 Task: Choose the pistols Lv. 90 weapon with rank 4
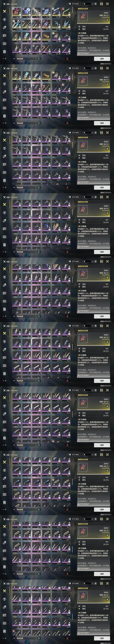coord(56,13)
